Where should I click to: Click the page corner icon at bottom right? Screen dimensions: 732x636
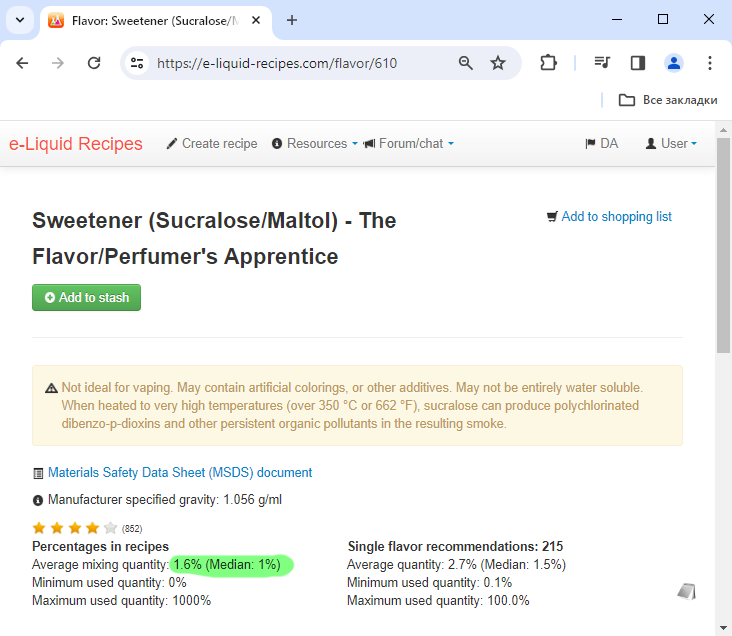click(687, 591)
